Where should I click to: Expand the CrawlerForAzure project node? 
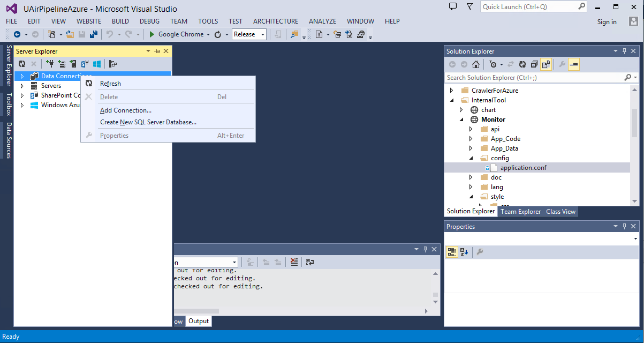click(451, 91)
